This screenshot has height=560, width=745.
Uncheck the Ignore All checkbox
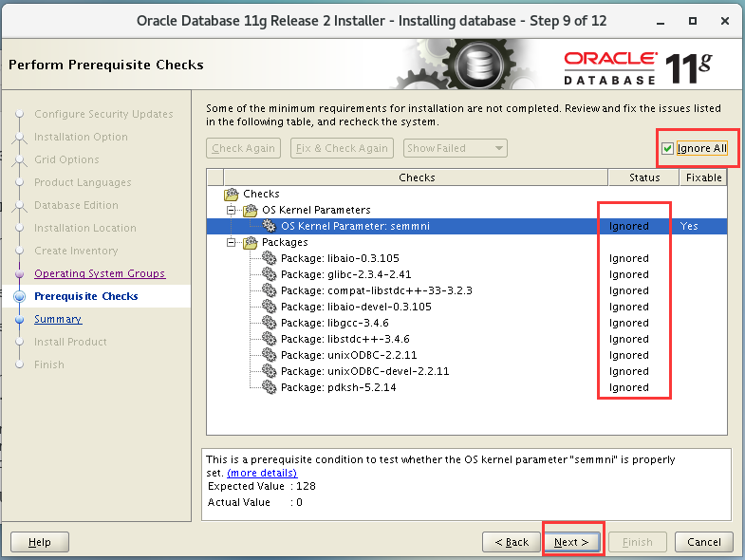667,148
